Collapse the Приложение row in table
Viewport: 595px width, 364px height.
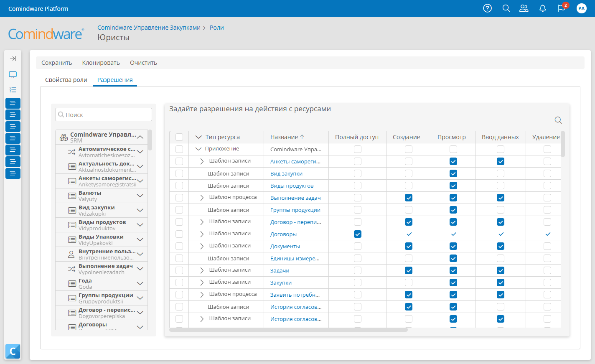point(198,149)
